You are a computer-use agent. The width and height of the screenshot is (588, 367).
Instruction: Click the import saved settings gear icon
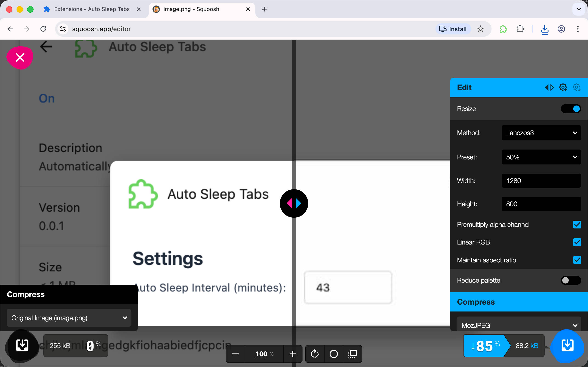[577, 87]
